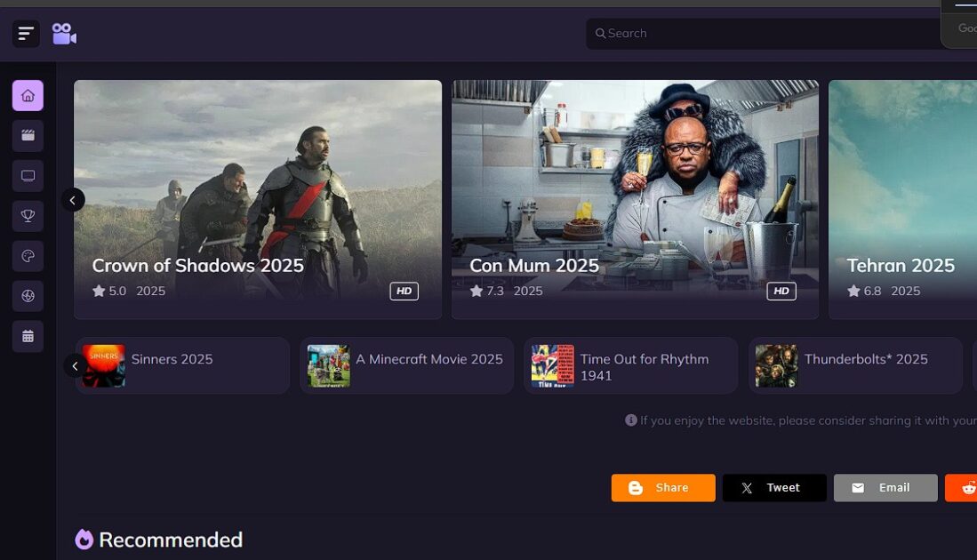Click the Crown of Shadows 2025 title
The image size is (977, 560).
click(x=198, y=266)
